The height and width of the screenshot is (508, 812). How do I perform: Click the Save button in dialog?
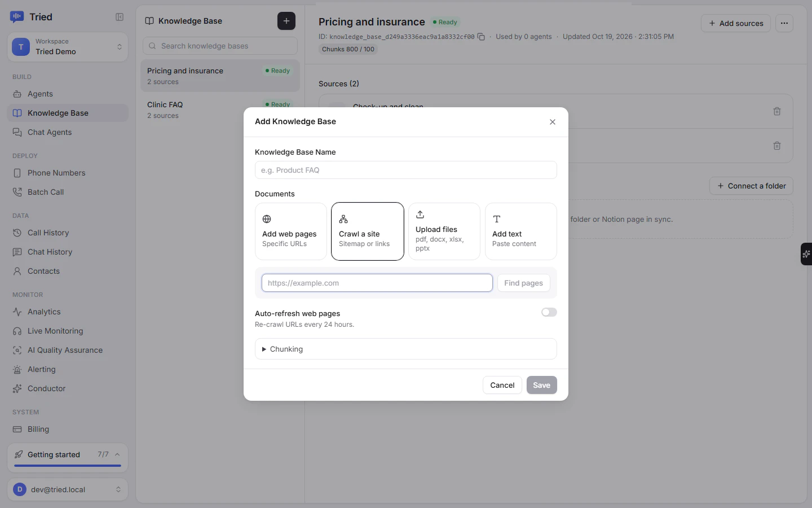[542, 385]
